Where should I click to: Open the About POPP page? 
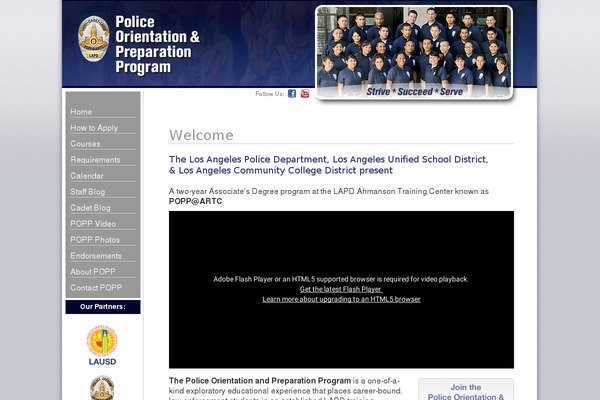pyautogui.click(x=93, y=272)
